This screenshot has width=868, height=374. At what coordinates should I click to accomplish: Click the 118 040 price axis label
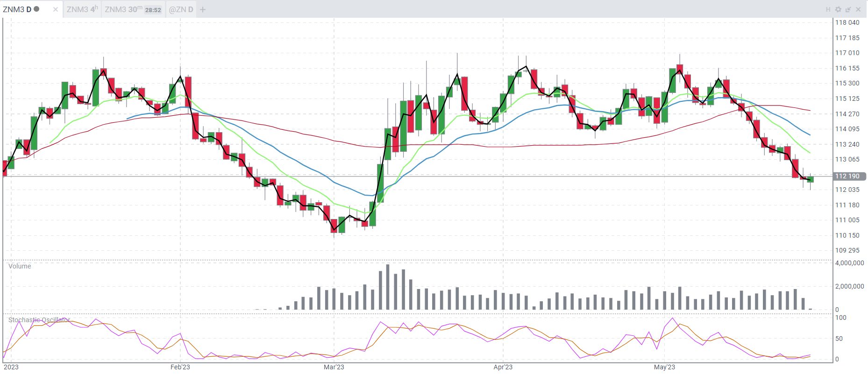(x=847, y=22)
